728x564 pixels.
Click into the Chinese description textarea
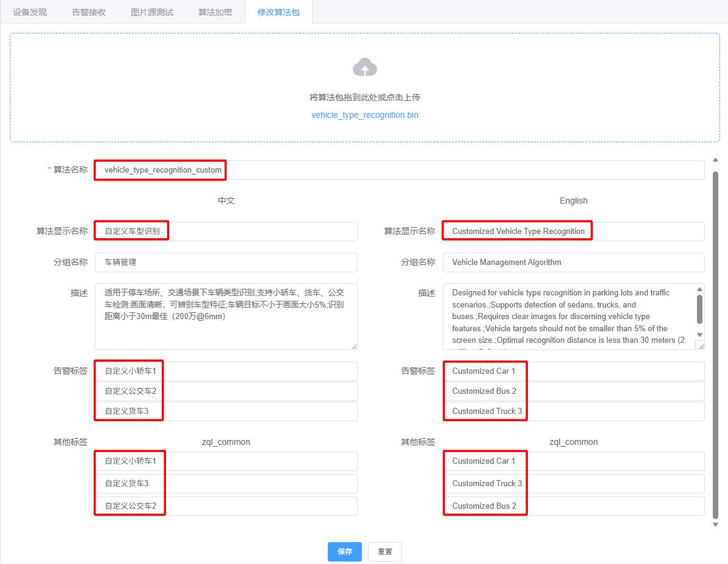pyautogui.click(x=226, y=316)
